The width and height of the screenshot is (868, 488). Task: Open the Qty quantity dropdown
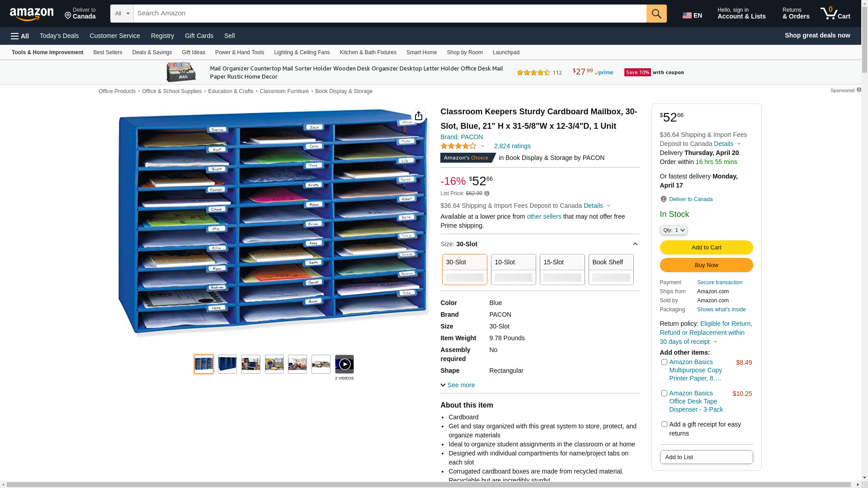coord(674,230)
